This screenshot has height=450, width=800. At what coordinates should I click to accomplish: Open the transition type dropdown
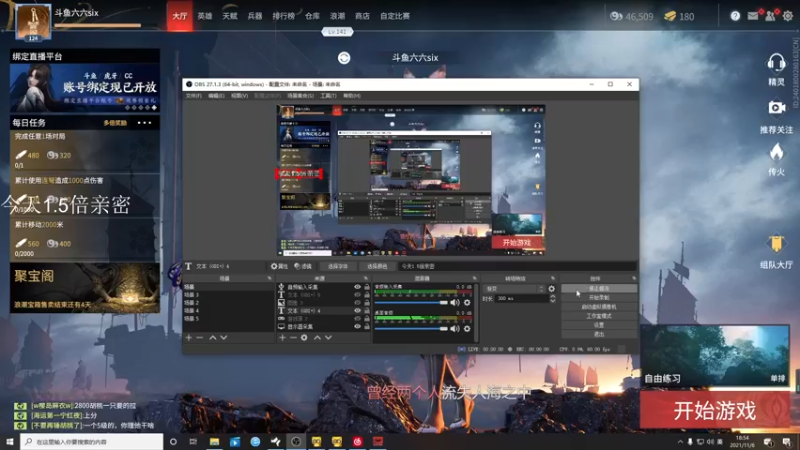pyautogui.click(x=514, y=289)
